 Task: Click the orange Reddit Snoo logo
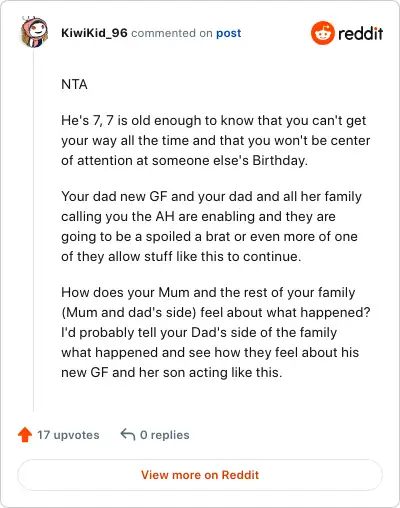click(x=322, y=33)
